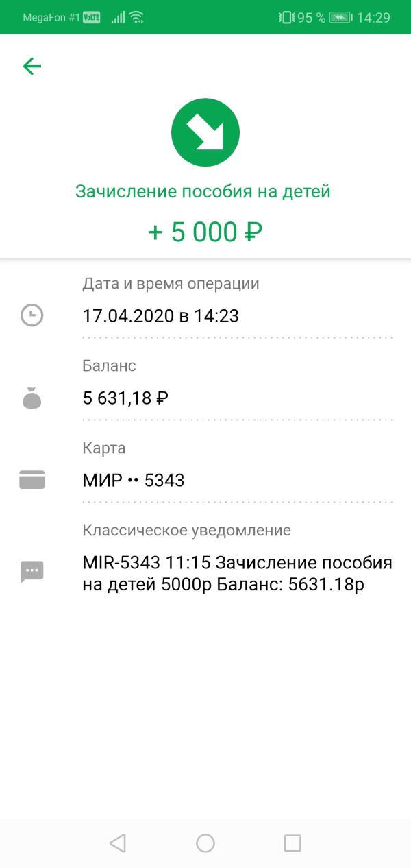Viewport: 411px width, 868px height.
Task: Tap the Wi-Fi icon in status bar
Action: [x=136, y=17]
